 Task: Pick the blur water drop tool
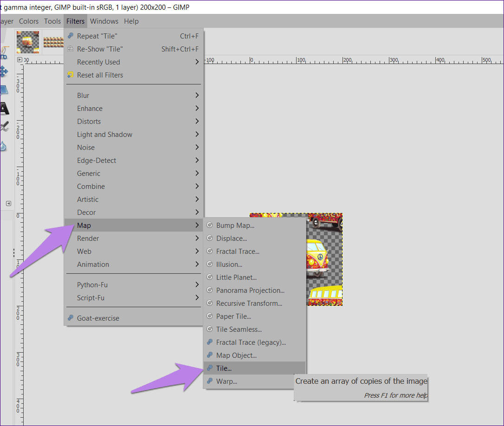tap(3, 146)
